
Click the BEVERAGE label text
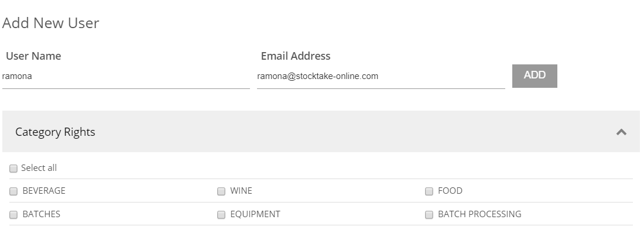(x=44, y=191)
